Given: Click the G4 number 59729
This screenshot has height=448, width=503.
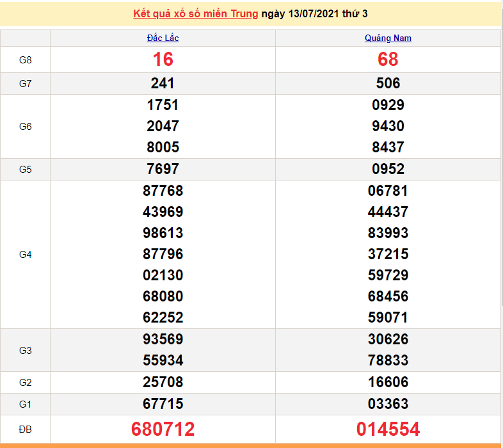Looking at the screenshot, I should (x=388, y=275).
